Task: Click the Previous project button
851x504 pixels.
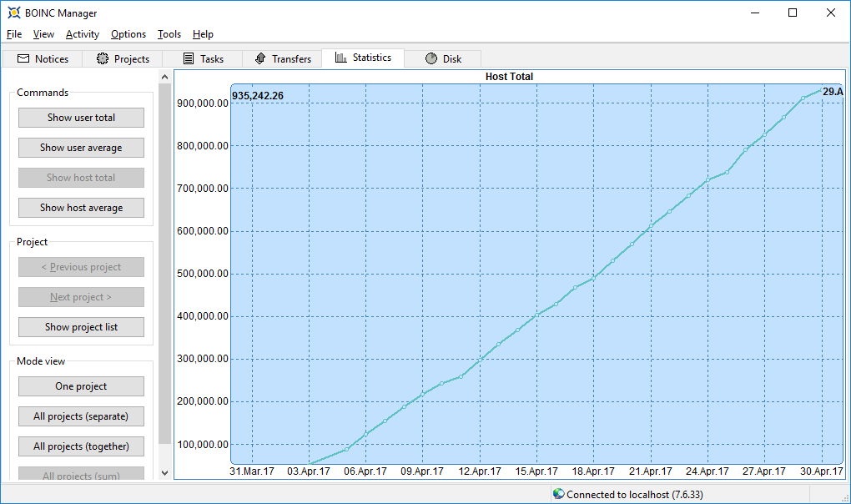Action: 82,267
